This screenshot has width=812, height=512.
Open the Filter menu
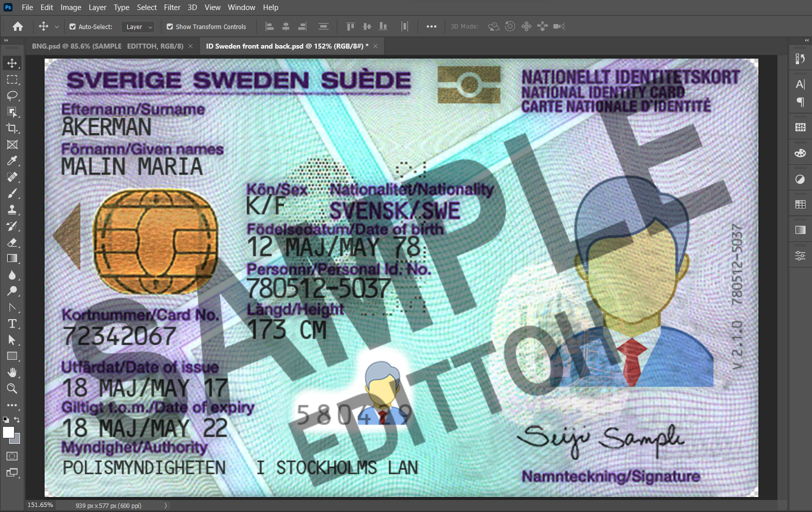(x=172, y=8)
